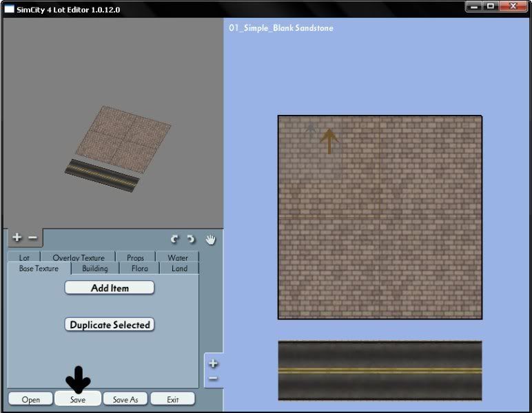Switch to the Overlay Texture tab
This screenshot has height=413, width=532.
pos(79,257)
